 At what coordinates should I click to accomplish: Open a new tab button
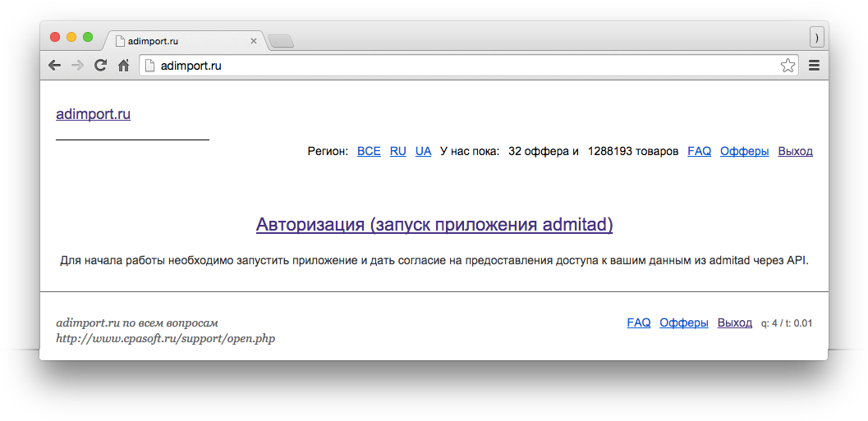[281, 41]
